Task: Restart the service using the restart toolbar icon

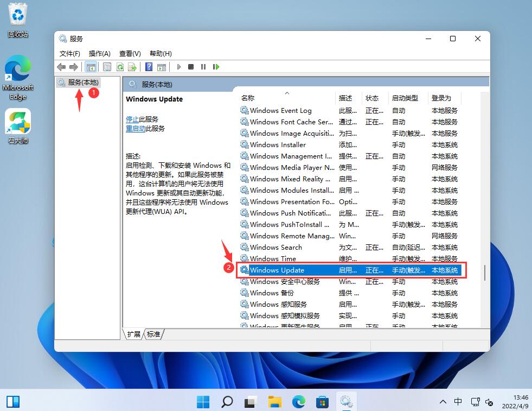Action: pyautogui.click(x=216, y=66)
